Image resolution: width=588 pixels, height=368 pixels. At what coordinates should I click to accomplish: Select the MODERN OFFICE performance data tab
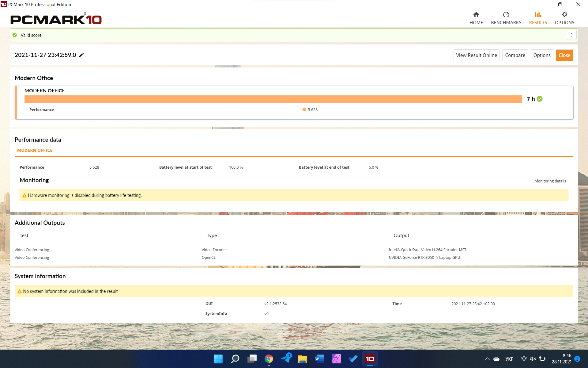click(35, 150)
